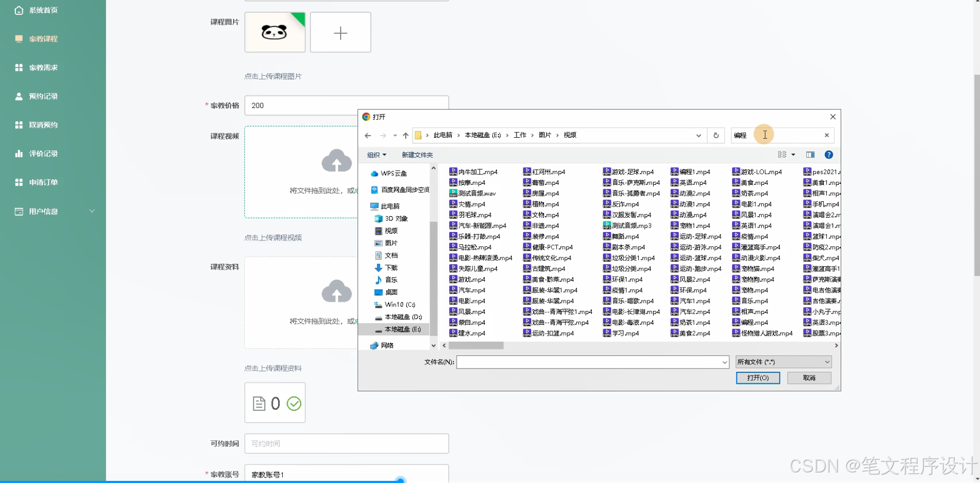Click the back navigation arrow in the file dialog

click(x=368, y=135)
